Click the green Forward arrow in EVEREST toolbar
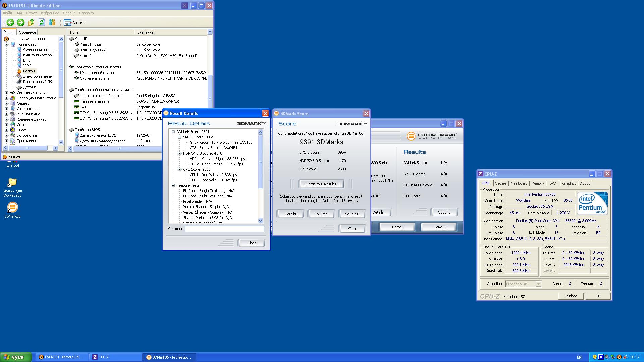The width and height of the screenshot is (644, 362). 21,22
